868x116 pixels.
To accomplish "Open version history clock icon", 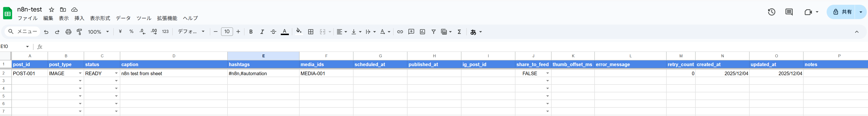I will pos(772,12).
